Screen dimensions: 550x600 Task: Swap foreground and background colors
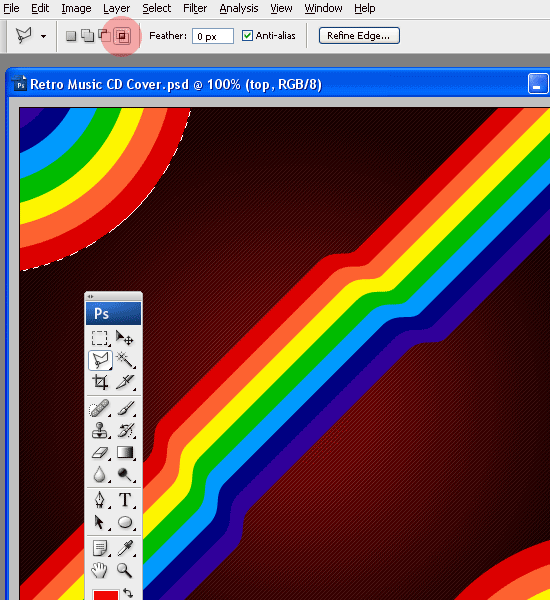(x=128, y=593)
